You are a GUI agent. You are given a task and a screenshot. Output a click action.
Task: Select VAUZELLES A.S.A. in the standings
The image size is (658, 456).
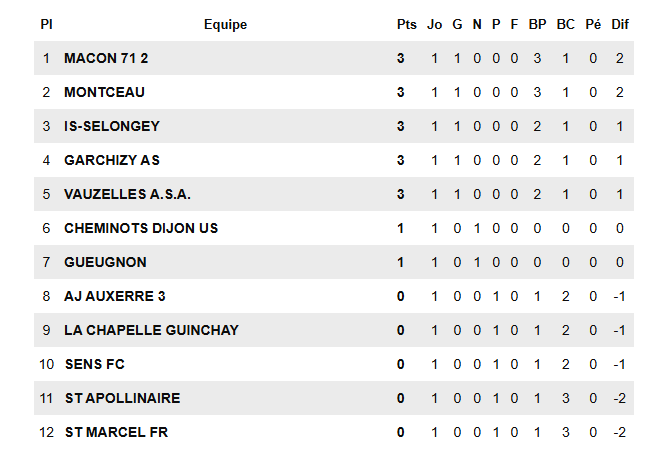click(x=127, y=194)
